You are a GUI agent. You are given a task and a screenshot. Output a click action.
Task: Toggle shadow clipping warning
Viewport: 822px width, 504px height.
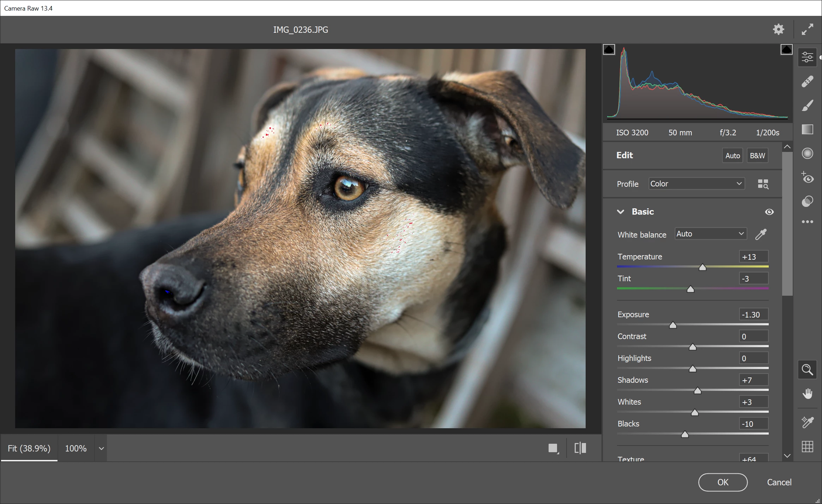[609, 50]
